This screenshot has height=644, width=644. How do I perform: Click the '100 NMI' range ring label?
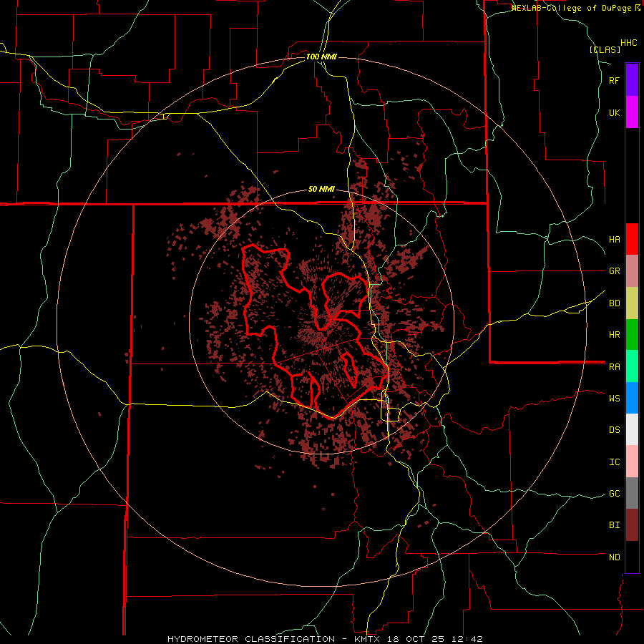click(x=321, y=57)
